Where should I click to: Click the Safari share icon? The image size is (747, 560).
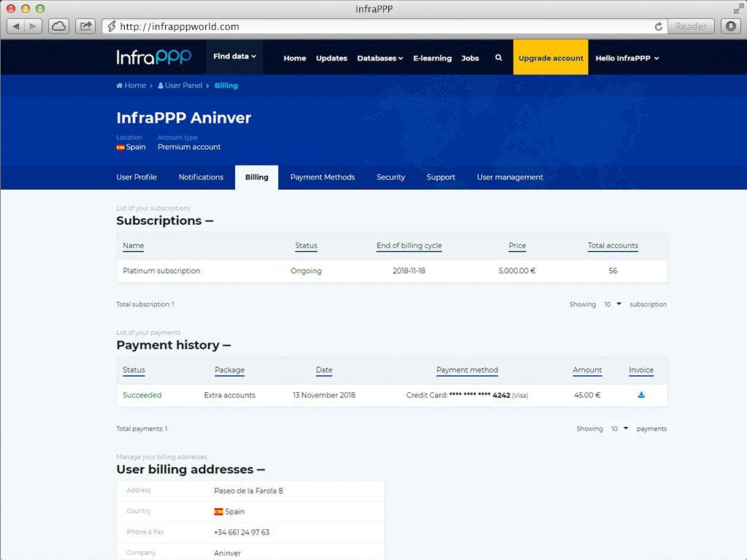[x=85, y=26]
